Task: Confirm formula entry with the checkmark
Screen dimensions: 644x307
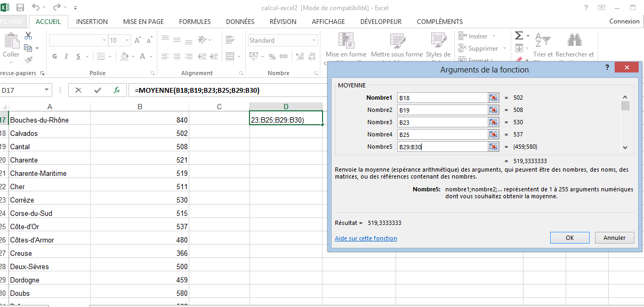Action: [97, 90]
